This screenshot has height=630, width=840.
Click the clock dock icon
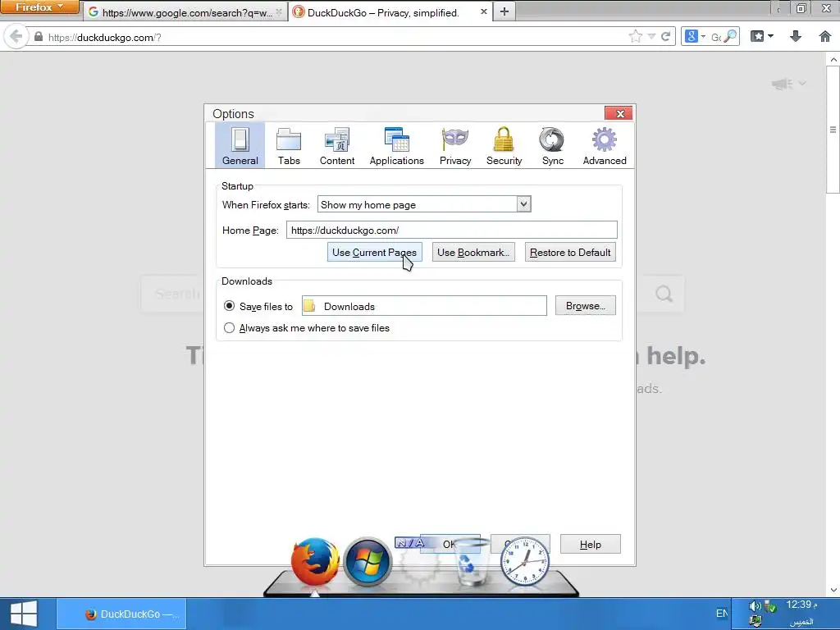[x=524, y=561]
